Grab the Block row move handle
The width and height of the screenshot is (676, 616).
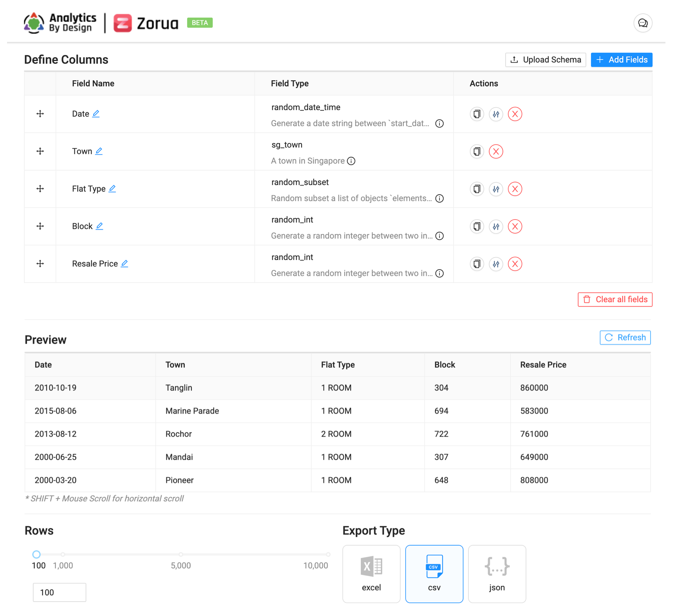(40, 226)
